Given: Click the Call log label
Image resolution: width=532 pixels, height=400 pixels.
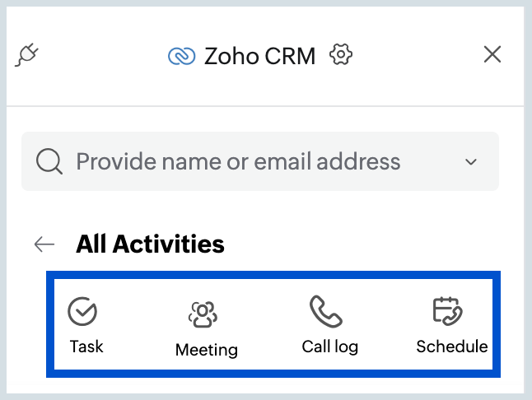Looking at the screenshot, I should [329, 347].
